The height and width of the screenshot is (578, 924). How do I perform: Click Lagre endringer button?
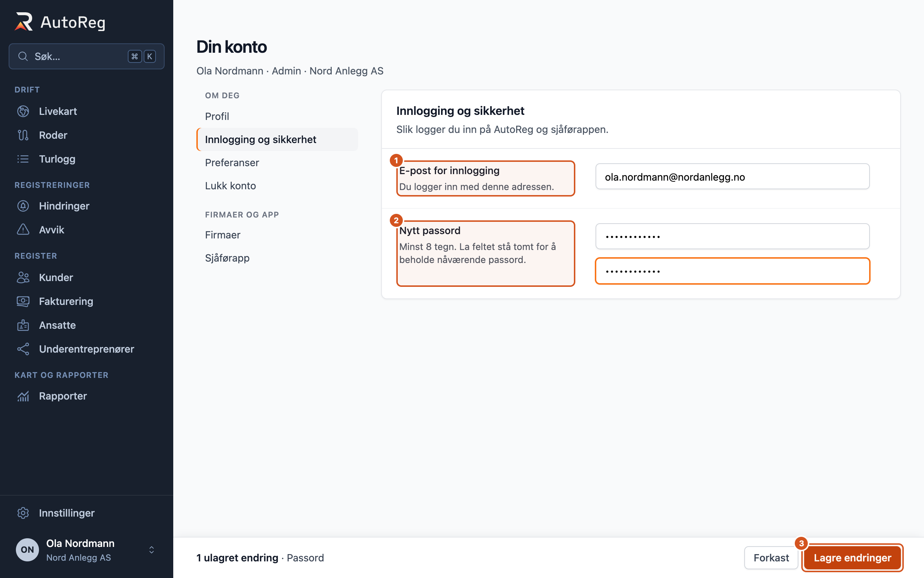click(x=852, y=558)
